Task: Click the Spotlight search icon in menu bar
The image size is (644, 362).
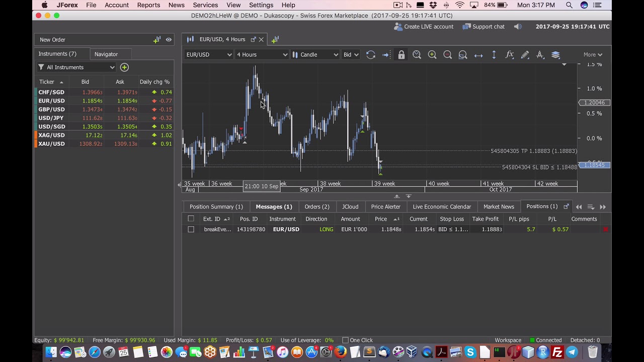Action: (569, 5)
